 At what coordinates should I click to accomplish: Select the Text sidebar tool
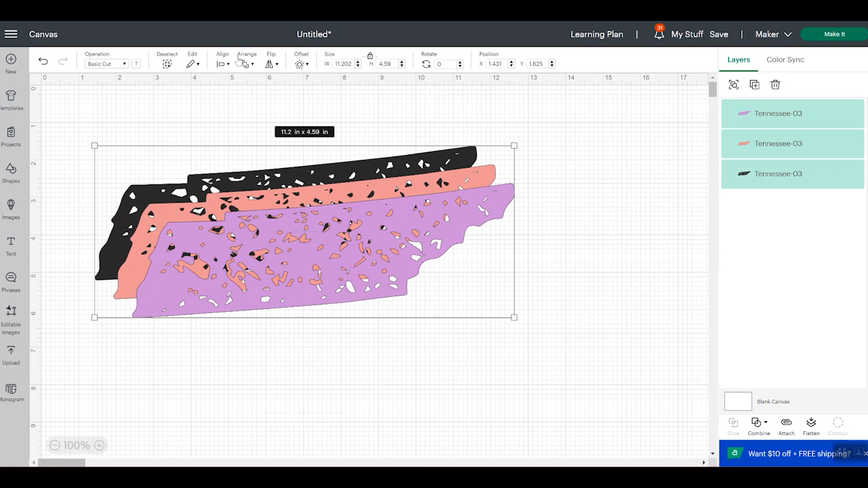11,246
